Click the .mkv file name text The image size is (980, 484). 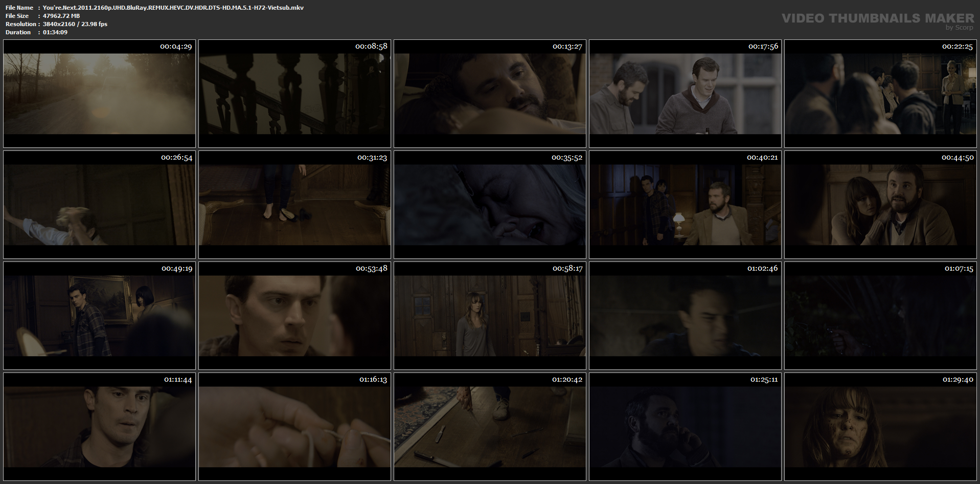tap(173, 8)
